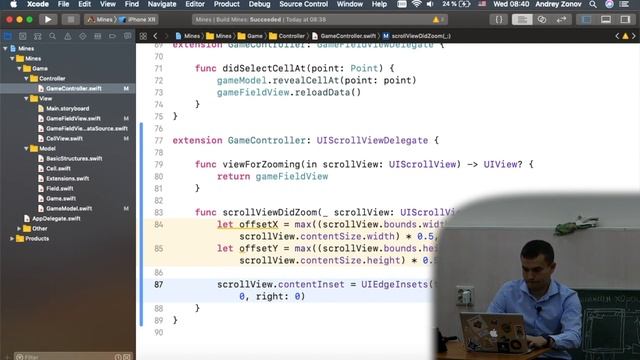Show the Find navigator
This screenshot has width=640, height=360.
[x=53, y=36]
